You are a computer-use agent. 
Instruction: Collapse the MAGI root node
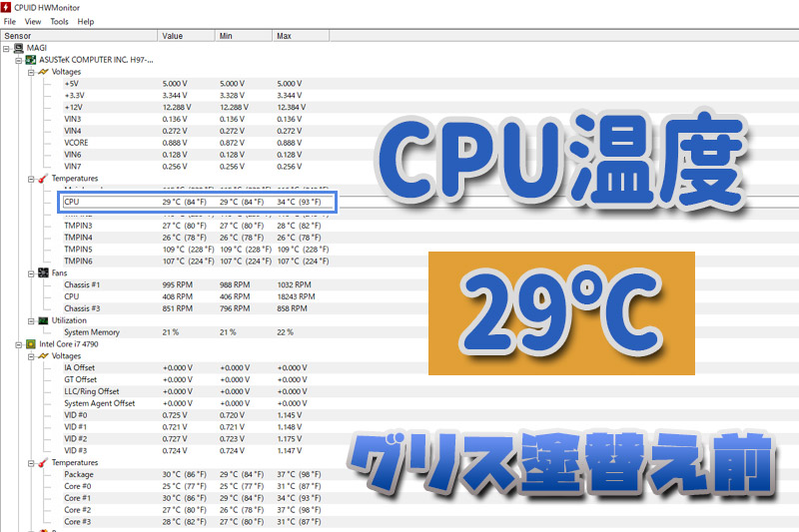click(x=6, y=48)
